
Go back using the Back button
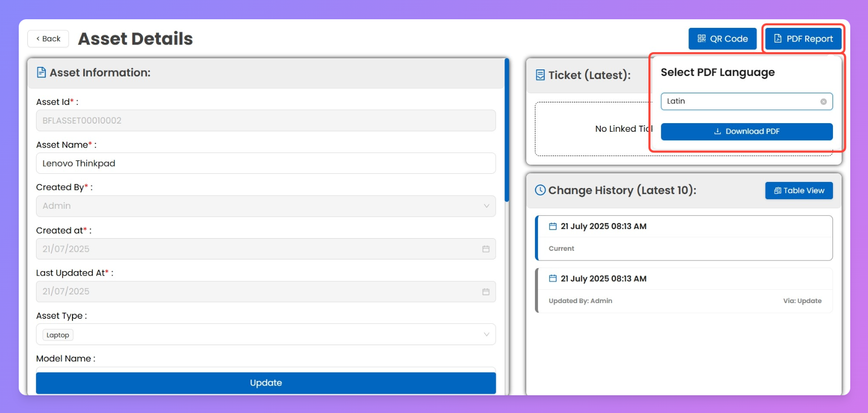point(48,39)
